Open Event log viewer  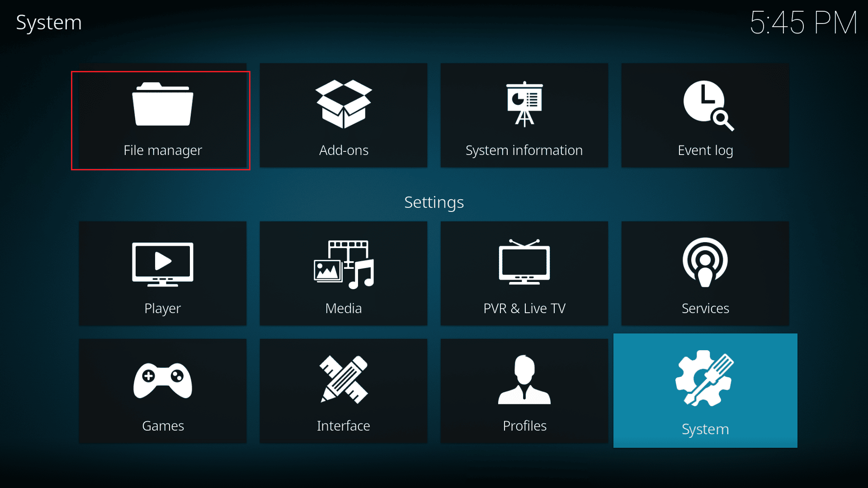tap(706, 117)
